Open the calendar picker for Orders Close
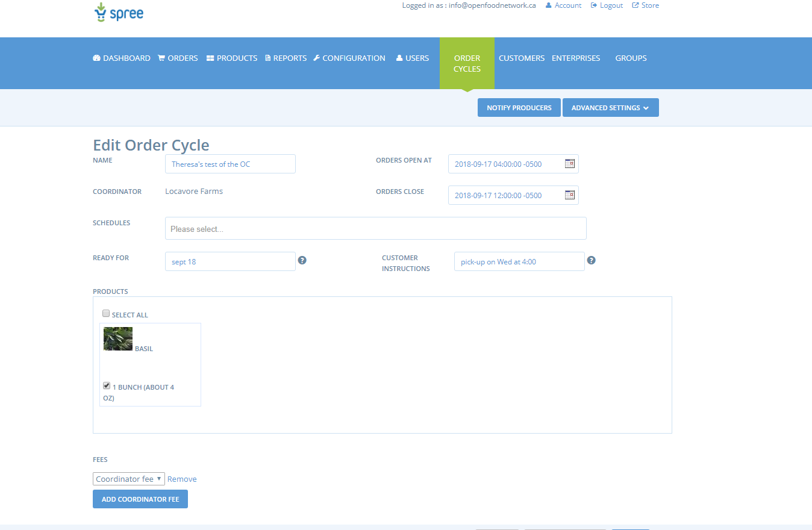Screen dimensions: 812x530 tap(569, 195)
